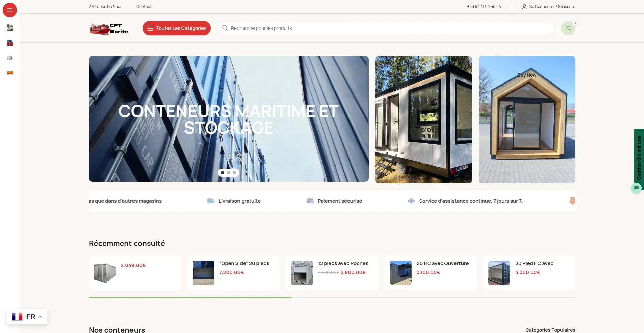Click the Buy Now link
This screenshot has height=333, width=644.
[527, 75]
